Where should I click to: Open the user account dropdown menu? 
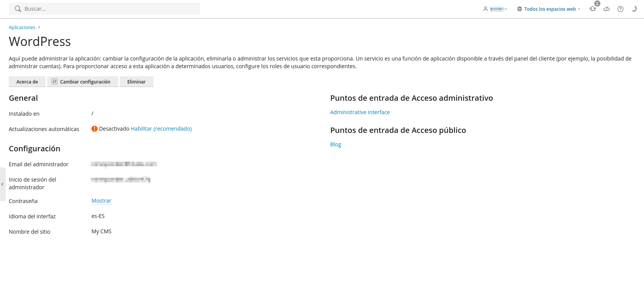click(495, 9)
